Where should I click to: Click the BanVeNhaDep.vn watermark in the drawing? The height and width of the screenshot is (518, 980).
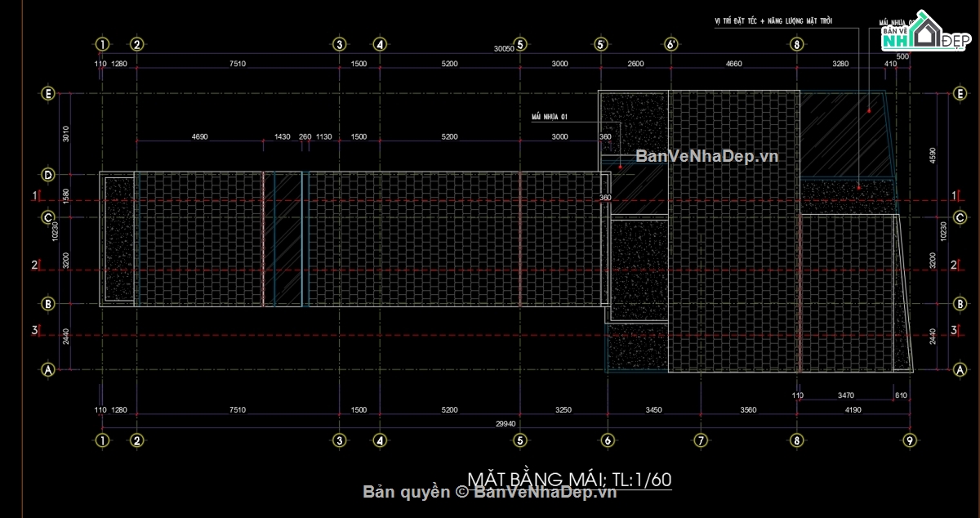click(706, 156)
